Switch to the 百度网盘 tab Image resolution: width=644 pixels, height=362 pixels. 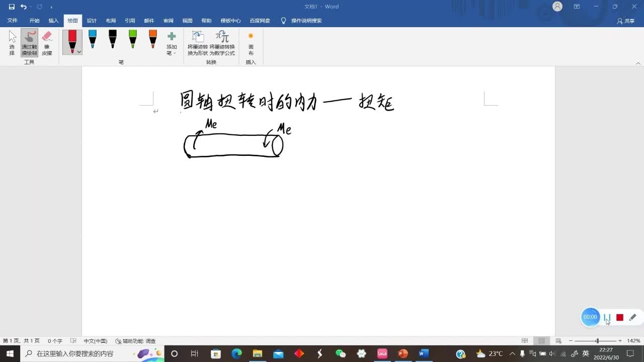pyautogui.click(x=260, y=21)
